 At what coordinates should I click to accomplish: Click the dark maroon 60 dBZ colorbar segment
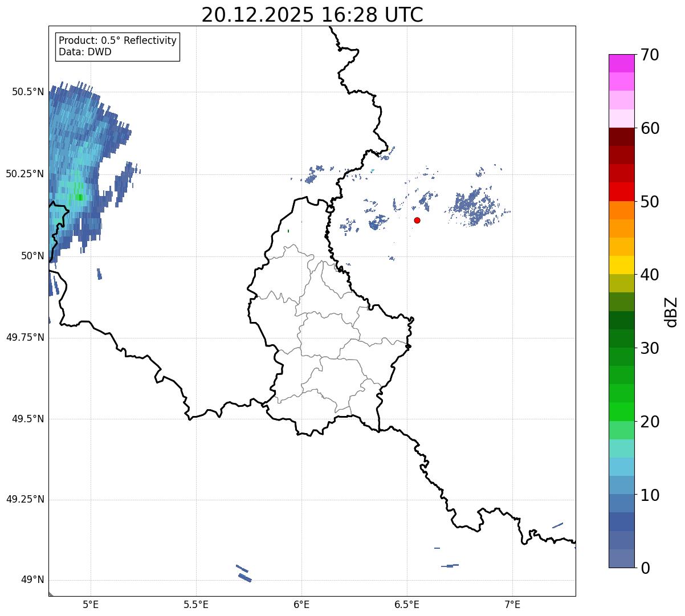(621, 137)
